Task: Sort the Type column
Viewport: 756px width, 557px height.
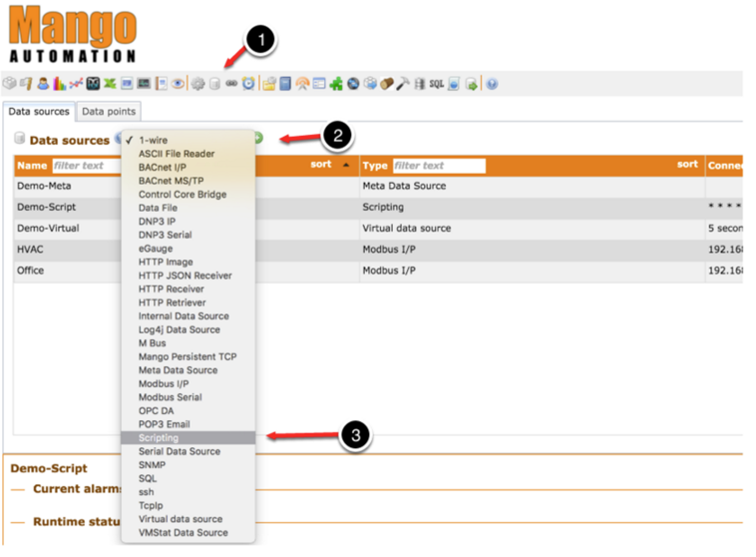Action: click(687, 164)
